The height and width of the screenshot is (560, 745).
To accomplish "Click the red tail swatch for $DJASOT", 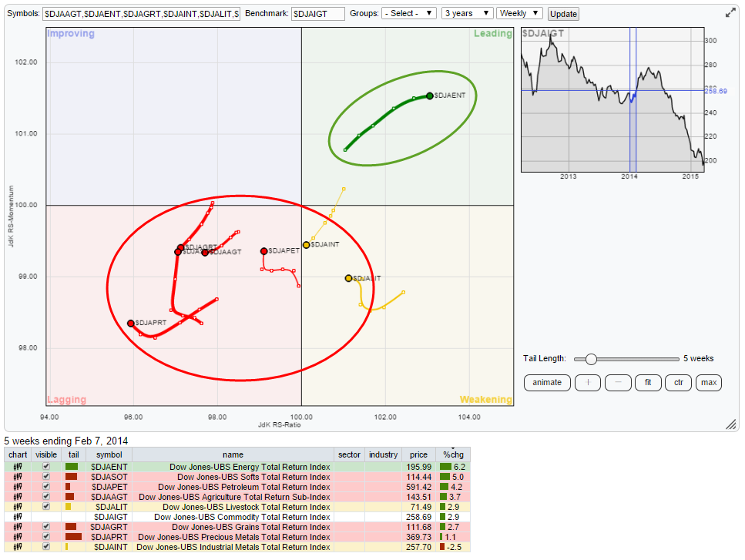I will (72, 477).
